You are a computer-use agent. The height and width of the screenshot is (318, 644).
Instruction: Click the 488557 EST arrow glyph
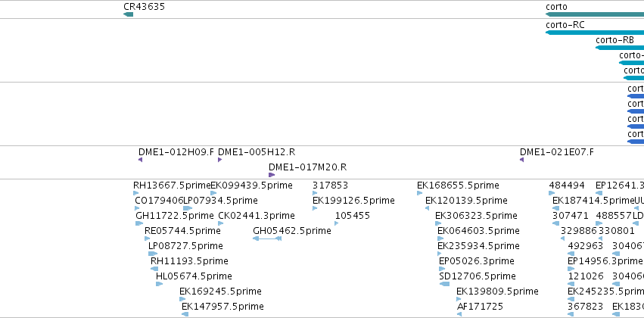coord(599,223)
